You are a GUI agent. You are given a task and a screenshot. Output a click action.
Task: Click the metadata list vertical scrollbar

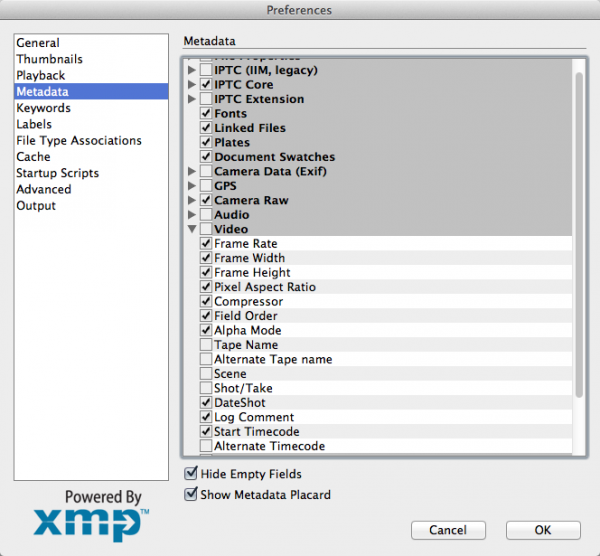pyautogui.click(x=578, y=240)
